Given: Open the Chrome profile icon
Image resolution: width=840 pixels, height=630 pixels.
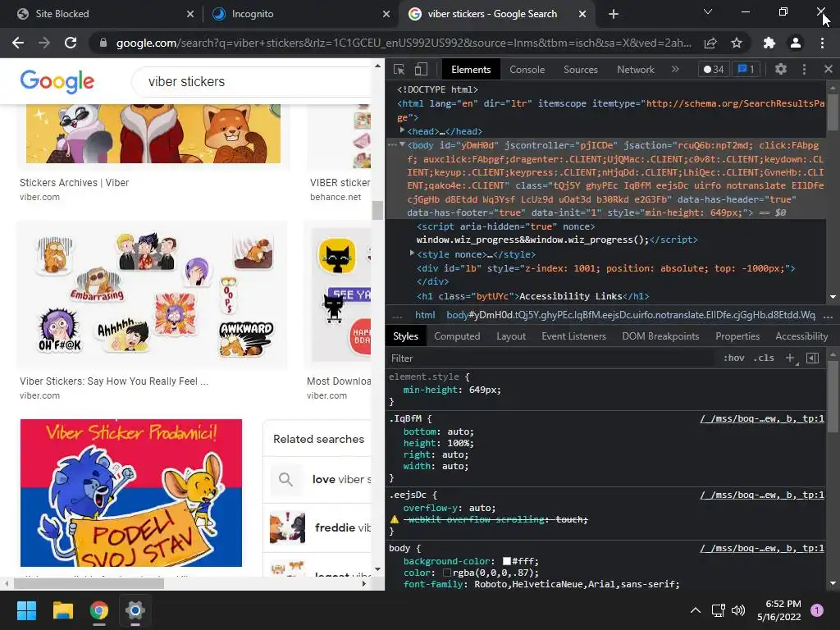Looking at the screenshot, I should 796,43.
